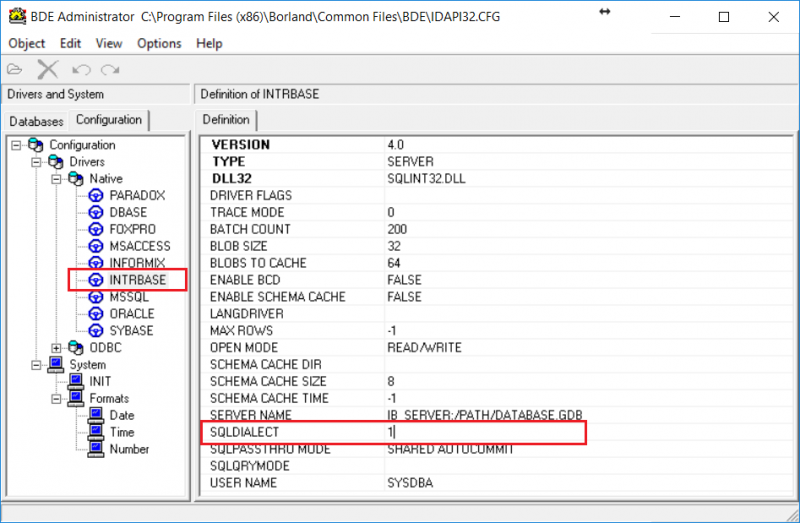Click the INIT node icon
Screen dimensions: 800x523
pyautogui.click(x=76, y=381)
